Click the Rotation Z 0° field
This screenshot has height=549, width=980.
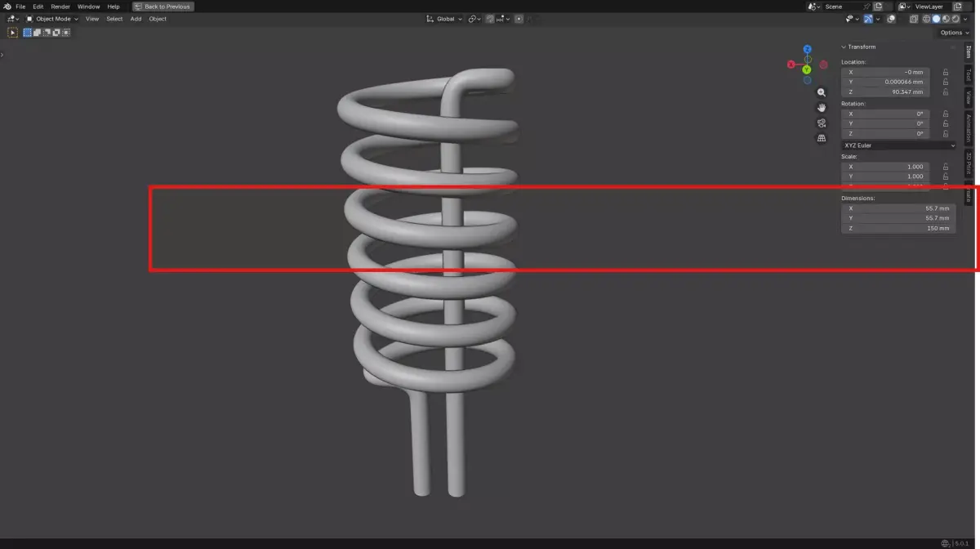pos(885,133)
